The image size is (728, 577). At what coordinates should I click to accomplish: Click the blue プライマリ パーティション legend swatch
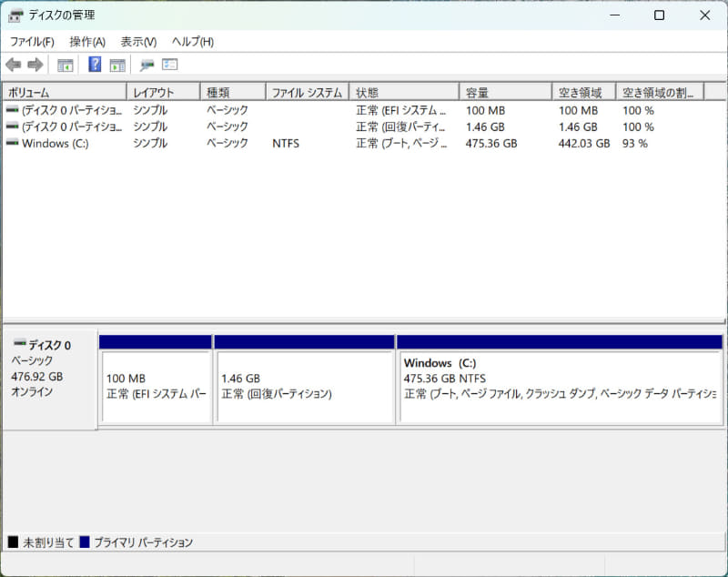click(x=85, y=542)
